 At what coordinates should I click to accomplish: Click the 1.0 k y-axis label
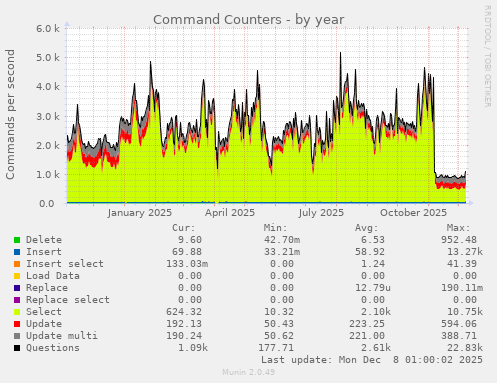point(48,174)
